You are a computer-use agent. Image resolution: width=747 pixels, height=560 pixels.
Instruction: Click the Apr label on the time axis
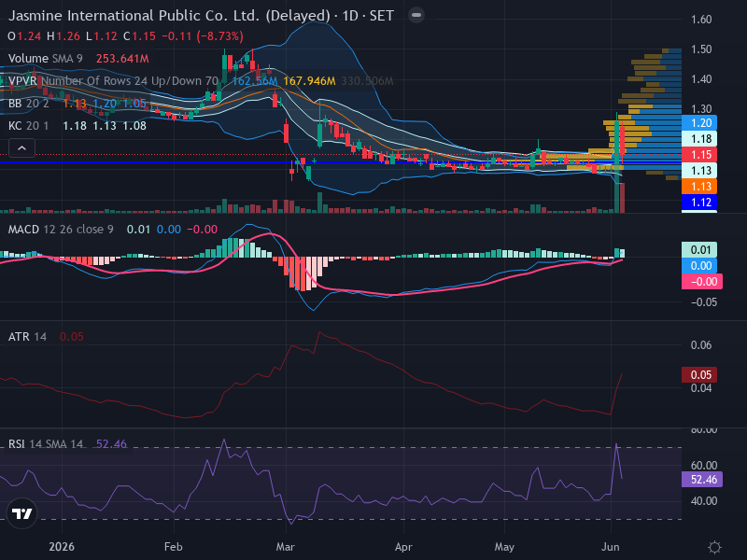(403, 547)
